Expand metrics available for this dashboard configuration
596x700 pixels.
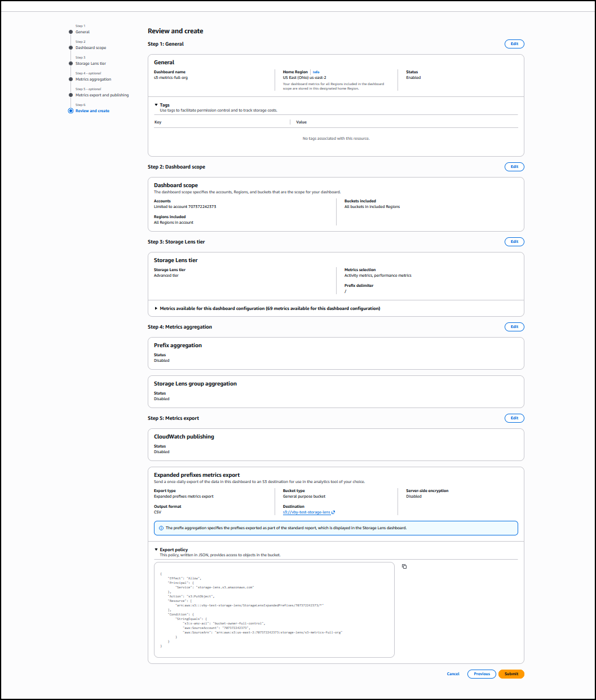[157, 308]
